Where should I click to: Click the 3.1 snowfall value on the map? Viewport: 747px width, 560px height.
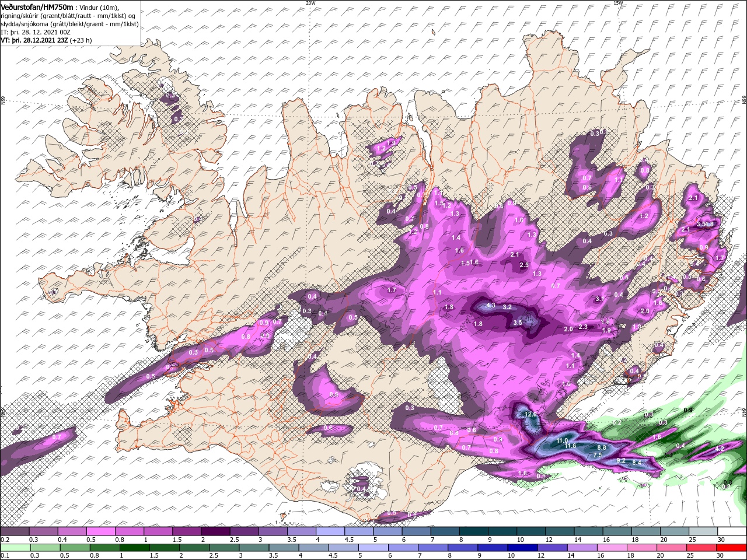click(x=599, y=299)
